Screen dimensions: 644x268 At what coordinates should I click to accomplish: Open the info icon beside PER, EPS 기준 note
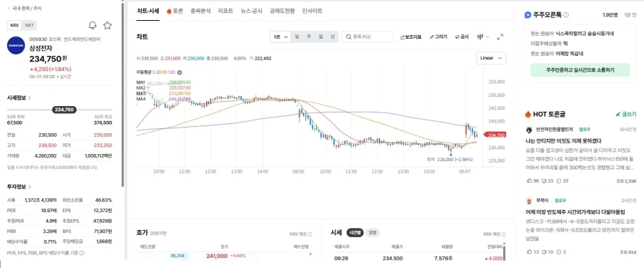(82, 253)
